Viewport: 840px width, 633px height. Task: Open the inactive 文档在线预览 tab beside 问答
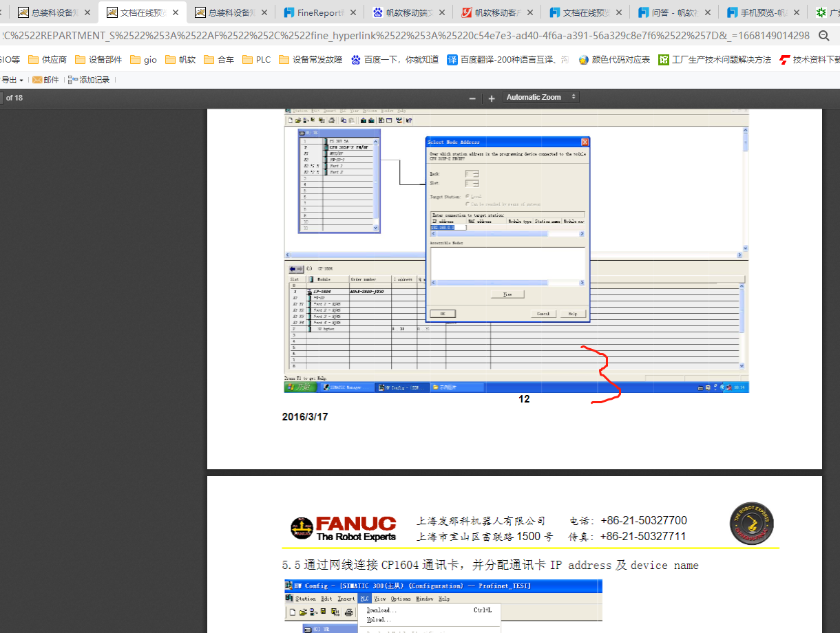(x=585, y=12)
